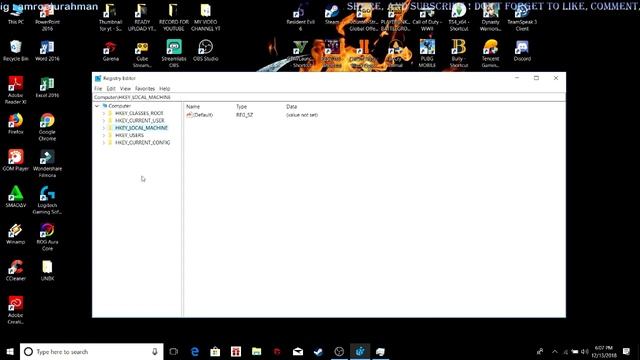The height and width of the screenshot is (360, 640).
Task: Open Microsoft Edge from the taskbar
Action: point(195,351)
